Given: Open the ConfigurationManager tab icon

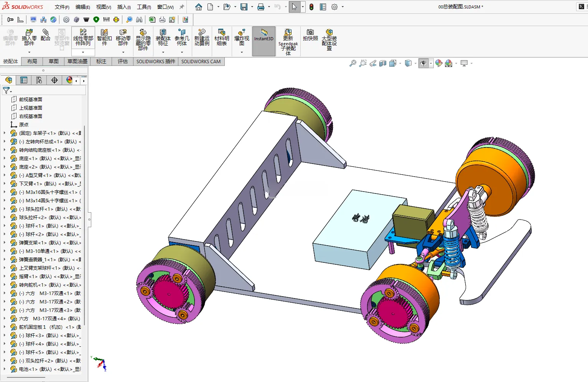Looking at the screenshot, I should click(39, 80).
